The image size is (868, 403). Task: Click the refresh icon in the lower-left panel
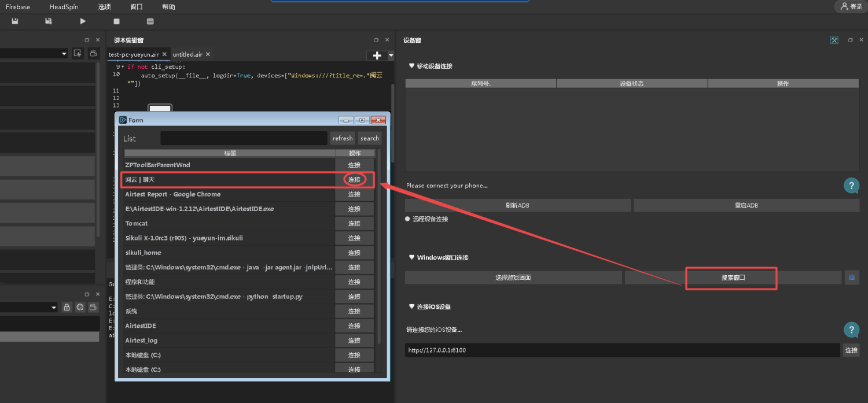click(x=80, y=308)
